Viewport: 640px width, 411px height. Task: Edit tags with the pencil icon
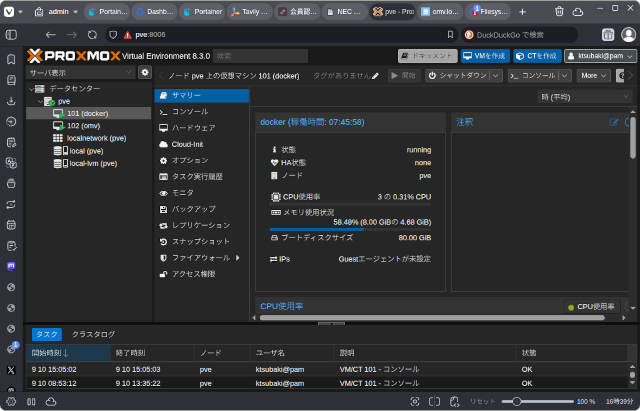click(375, 76)
